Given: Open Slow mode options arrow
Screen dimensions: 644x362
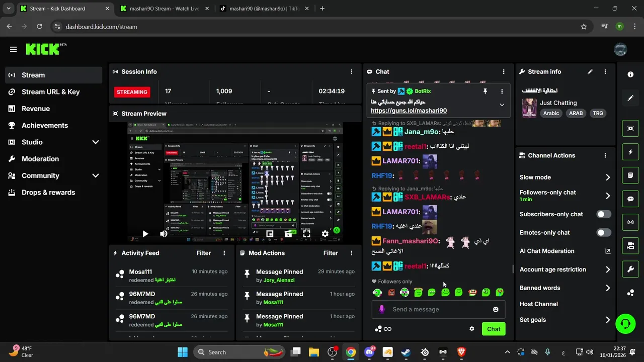Looking at the screenshot, I should [x=607, y=177].
